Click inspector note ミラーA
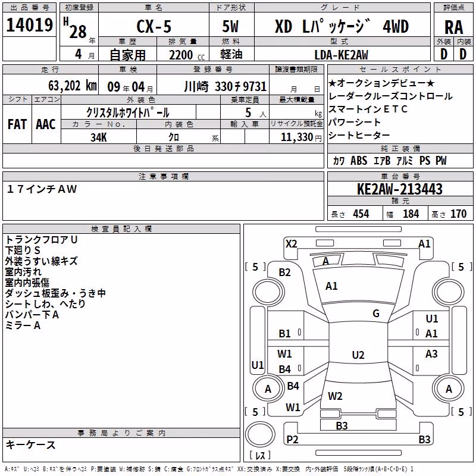The width and height of the screenshot is (476, 476). pyautogui.click(x=23, y=325)
